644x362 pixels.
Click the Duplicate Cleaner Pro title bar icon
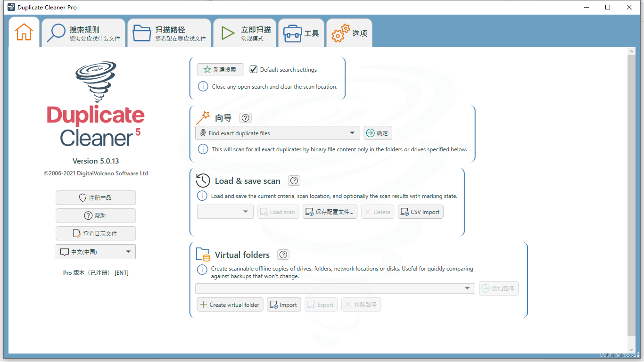(11, 7)
